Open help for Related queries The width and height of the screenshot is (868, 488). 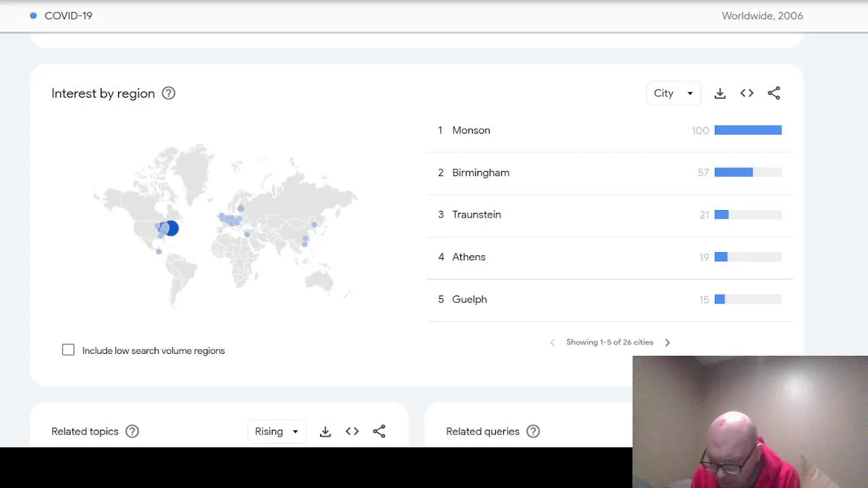533,432
